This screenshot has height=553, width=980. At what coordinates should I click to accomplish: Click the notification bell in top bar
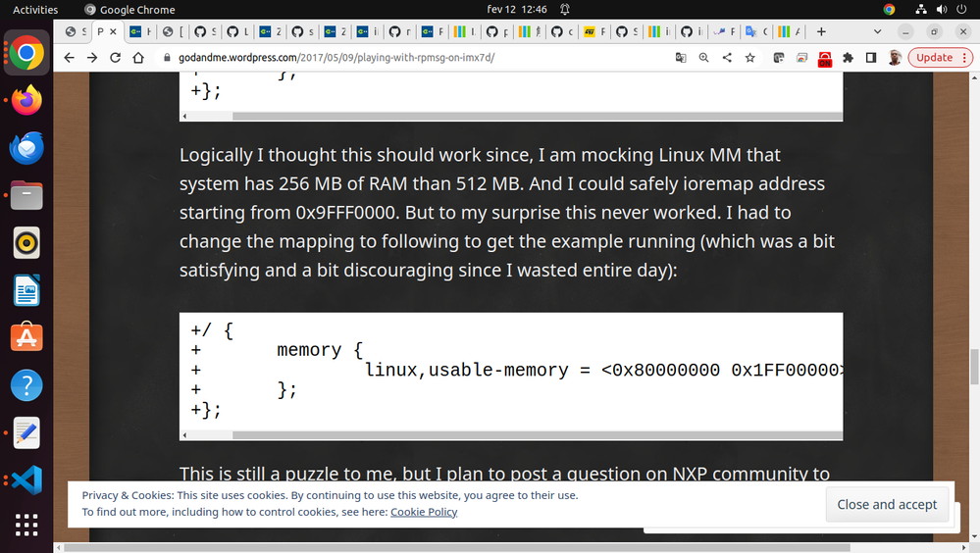tap(564, 10)
